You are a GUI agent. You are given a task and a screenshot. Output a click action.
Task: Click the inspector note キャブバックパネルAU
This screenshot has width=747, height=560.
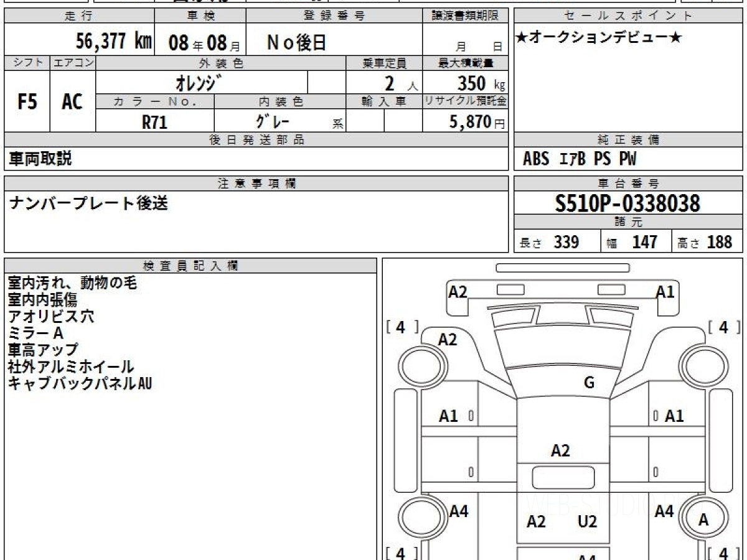[80, 383]
